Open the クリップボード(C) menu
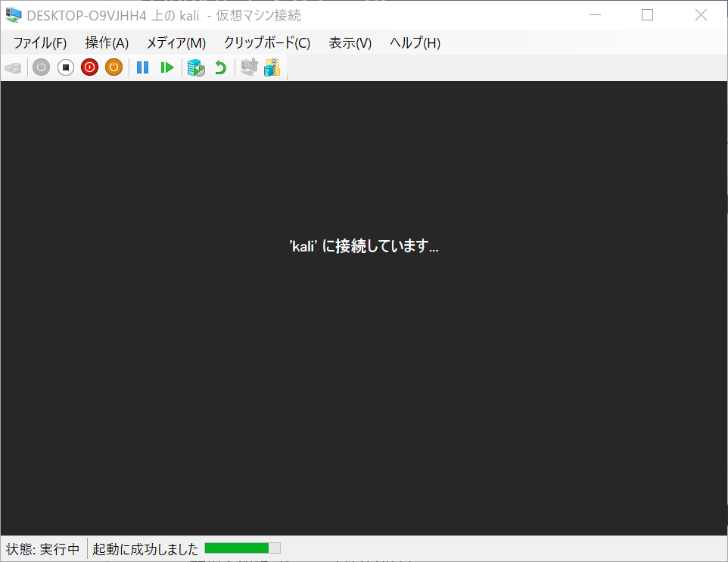The width and height of the screenshot is (728, 562). 266,43
